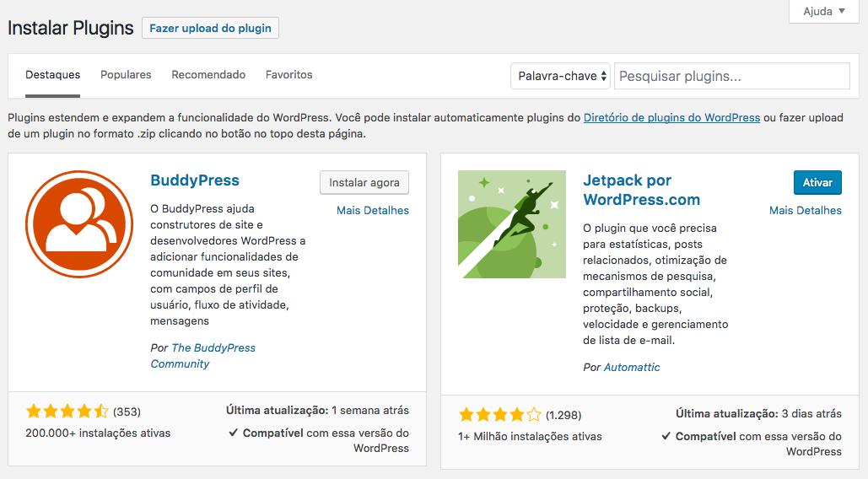Image resolution: width=868 pixels, height=479 pixels.
Task: Open the Palavra-chave search type dropdown
Action: tap(560, 76)
